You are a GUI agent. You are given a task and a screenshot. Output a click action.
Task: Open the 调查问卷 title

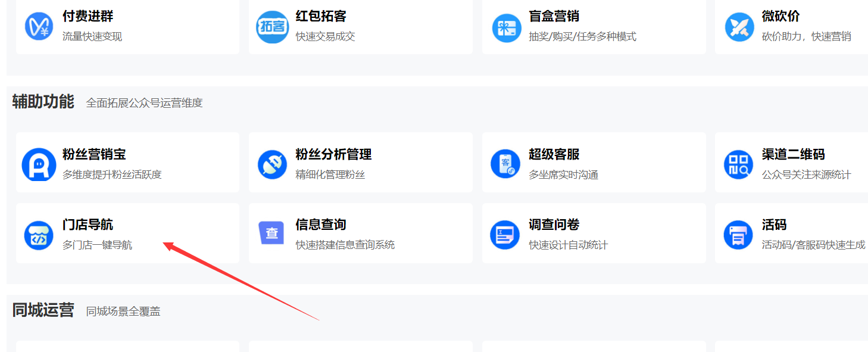[x=554, y=225]
